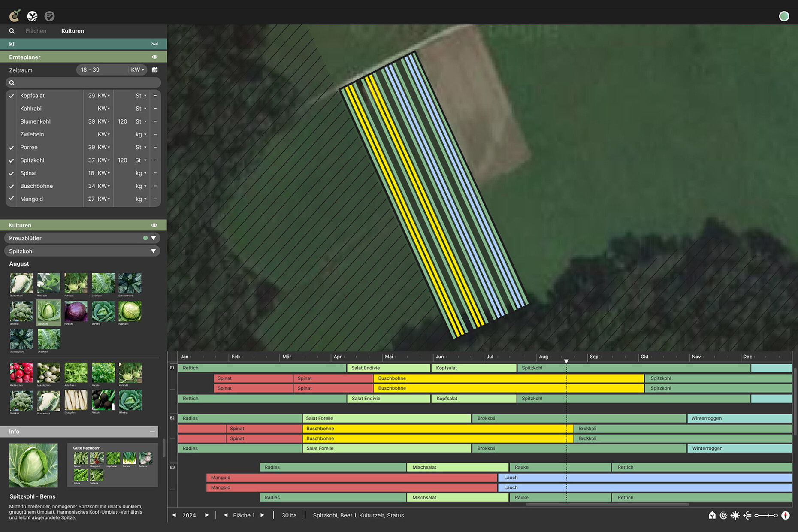
Task: Toggle the sun exposure icon
Action: click(x=735, y=515)
